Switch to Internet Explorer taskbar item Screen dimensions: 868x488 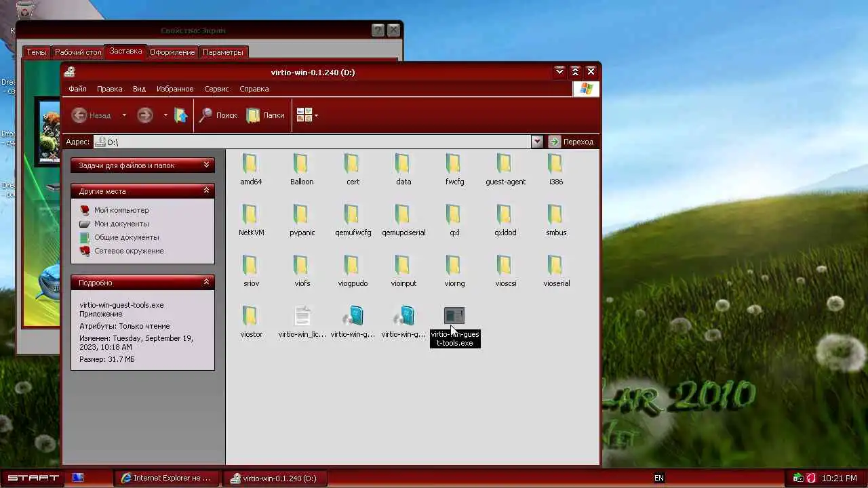(168, 478)
